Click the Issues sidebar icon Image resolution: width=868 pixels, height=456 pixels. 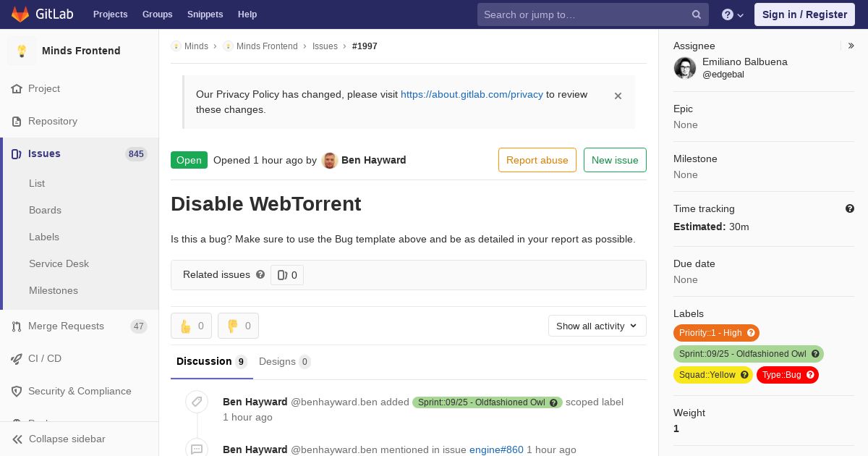(17, 153)
